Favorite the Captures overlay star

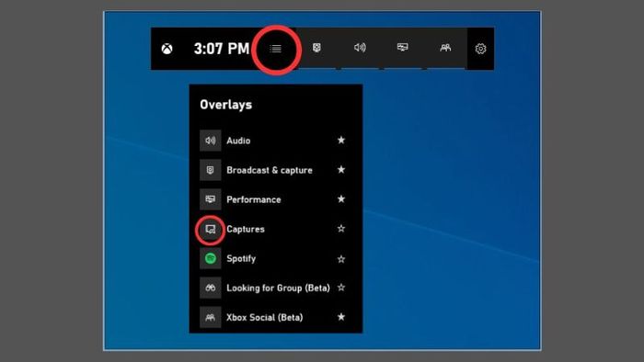point(341,229)
